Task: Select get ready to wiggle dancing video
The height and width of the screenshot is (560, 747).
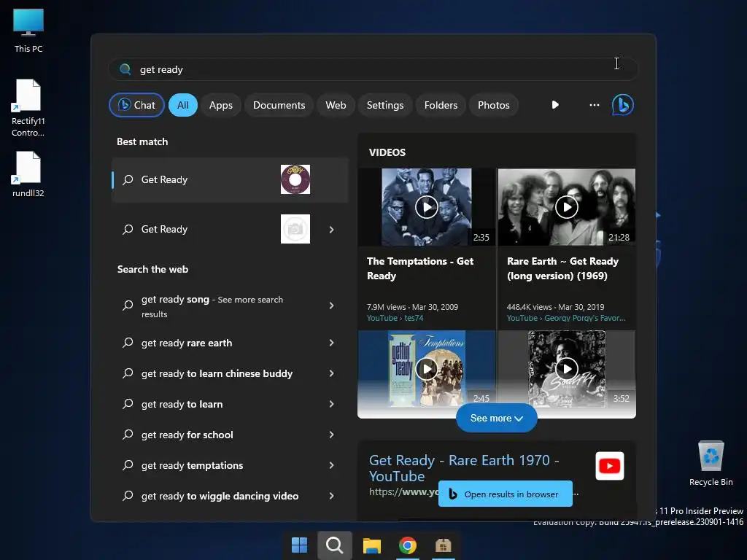Action: [230, 496]
